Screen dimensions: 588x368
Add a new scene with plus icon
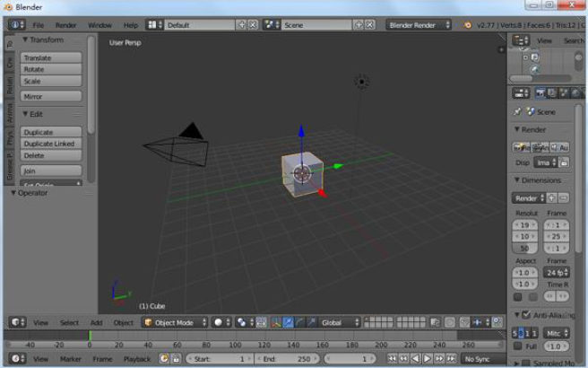359,25
